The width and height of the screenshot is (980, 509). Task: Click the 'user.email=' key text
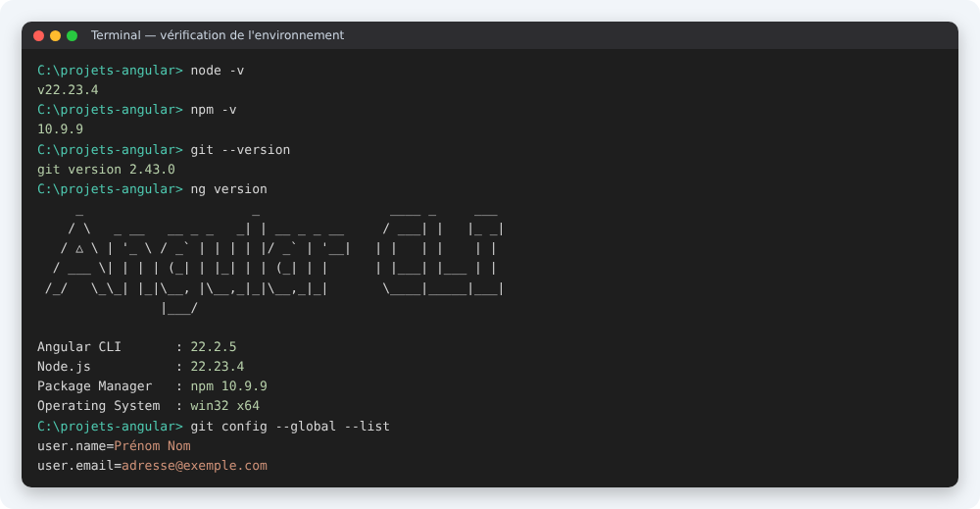(x=79, y=466)
